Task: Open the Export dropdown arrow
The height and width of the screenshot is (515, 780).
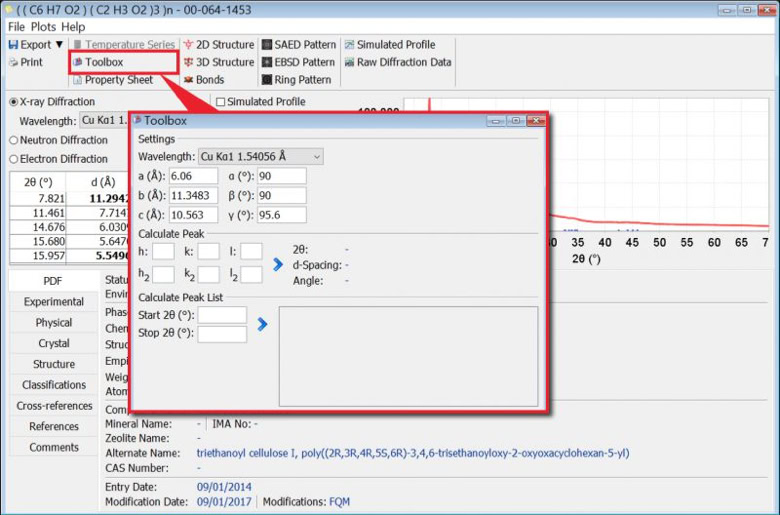Action: (60, 45)
